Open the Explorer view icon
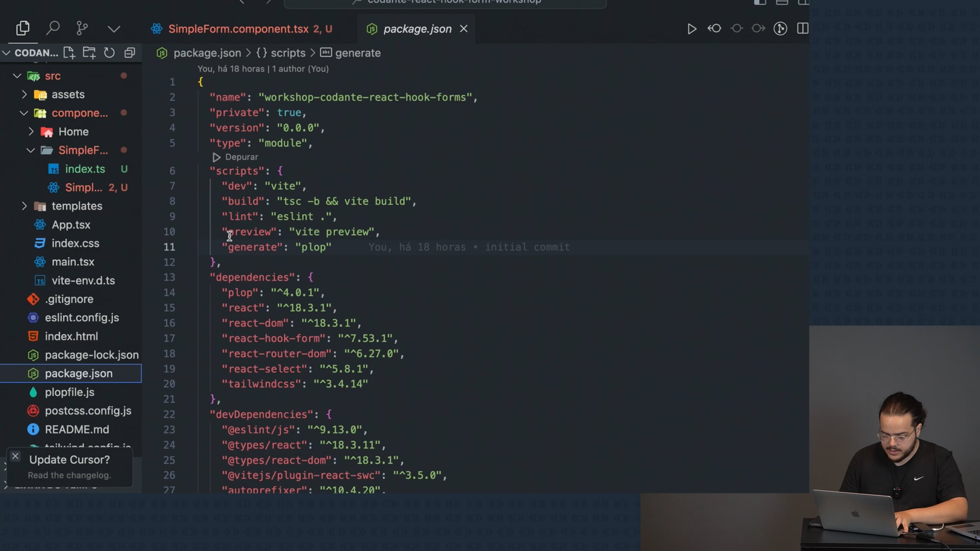Screen dimensions: 980x551 (22, 29)
